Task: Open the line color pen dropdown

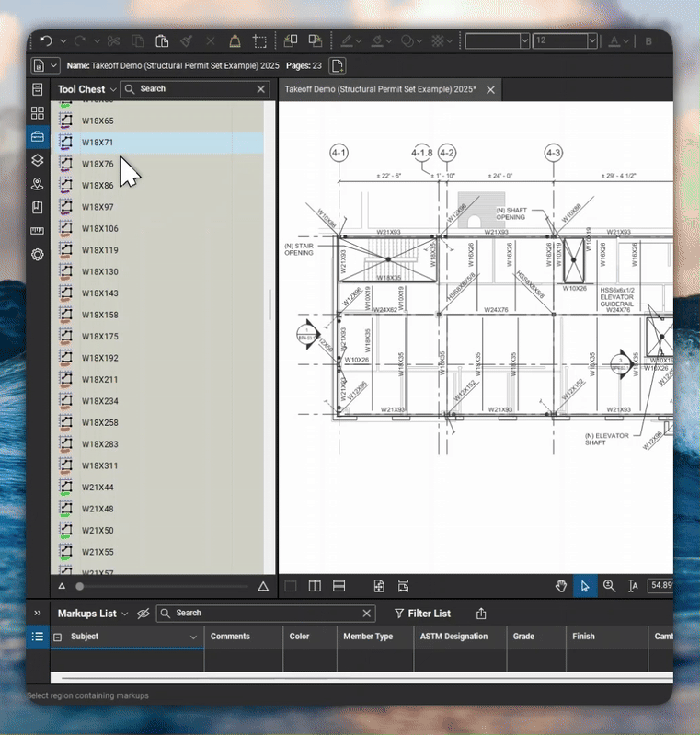Action: [359, 41]
